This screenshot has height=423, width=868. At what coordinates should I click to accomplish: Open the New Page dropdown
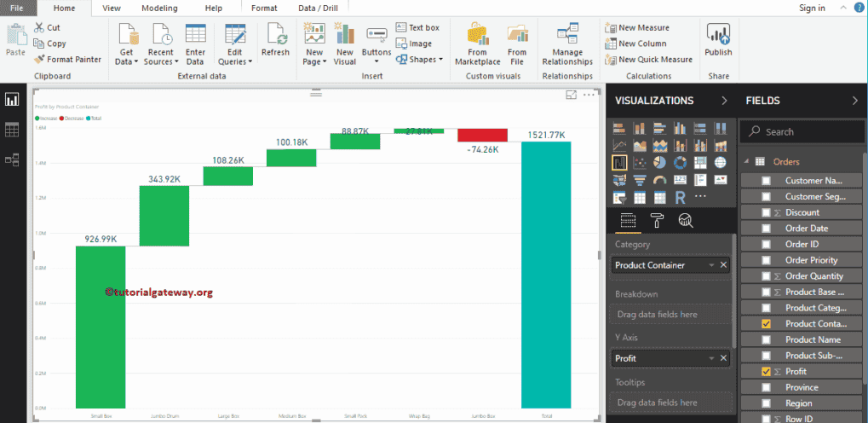click(x=325, y=62)
